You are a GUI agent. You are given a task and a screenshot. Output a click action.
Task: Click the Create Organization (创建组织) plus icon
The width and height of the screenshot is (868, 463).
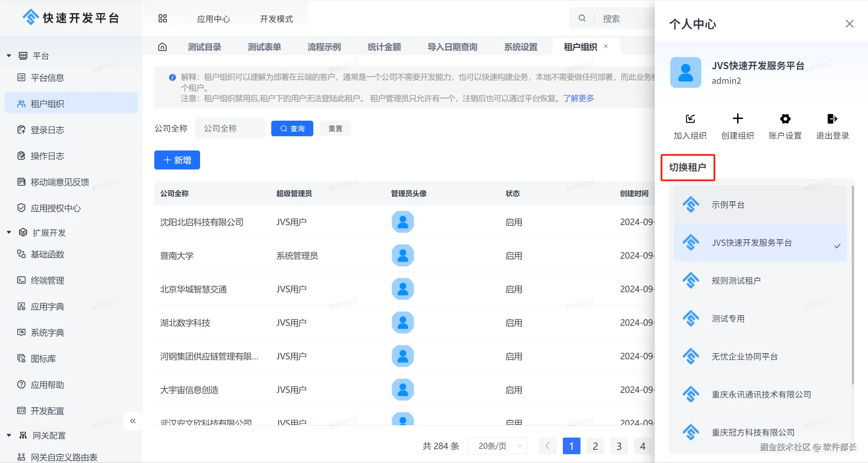coord(737,119)
